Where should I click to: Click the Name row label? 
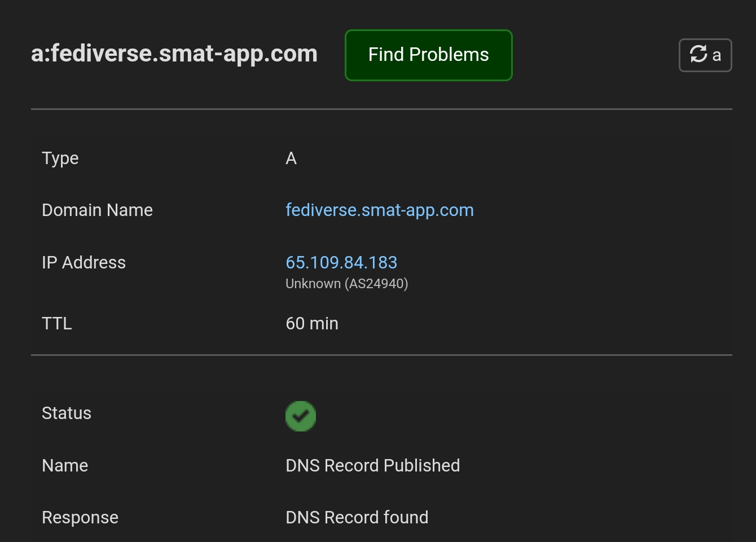click(65, 466)
